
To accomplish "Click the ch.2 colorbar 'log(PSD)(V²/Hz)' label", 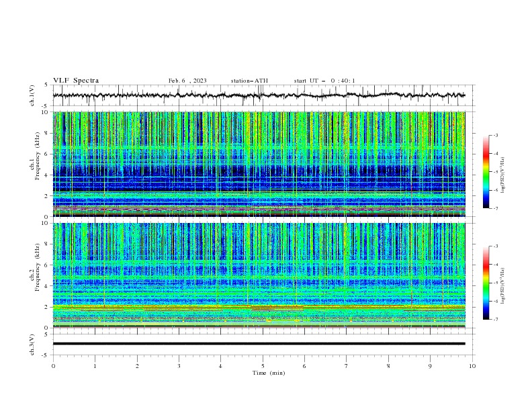I will click(x=503, y=286).
